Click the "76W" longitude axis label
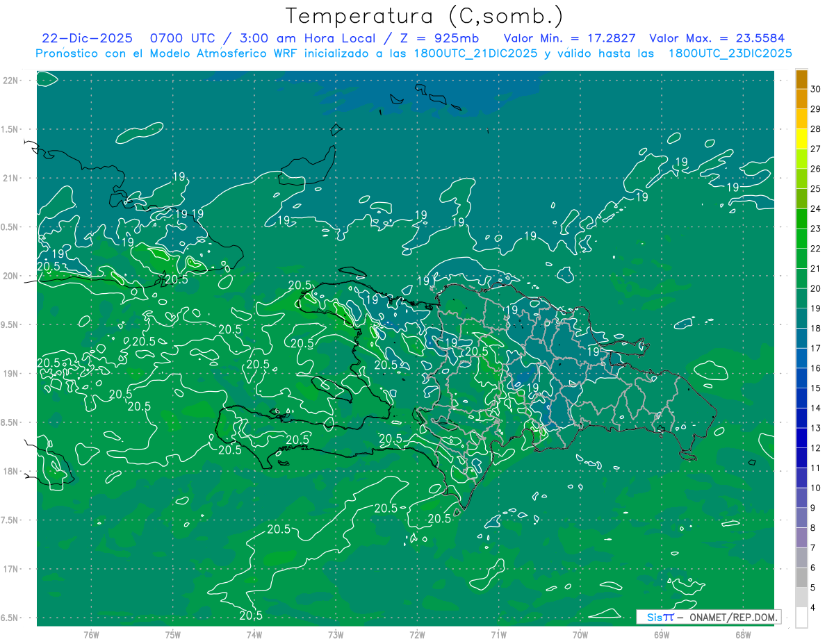834x644 pixels. [91, 635]
